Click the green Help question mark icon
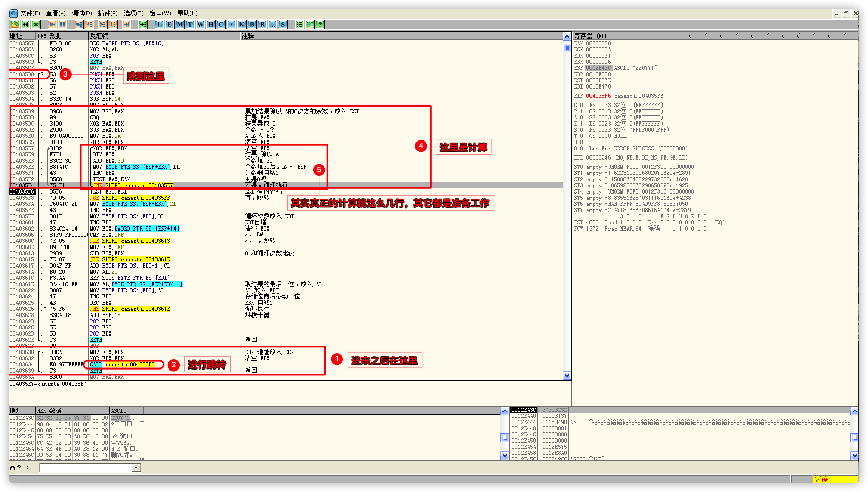 320,24
